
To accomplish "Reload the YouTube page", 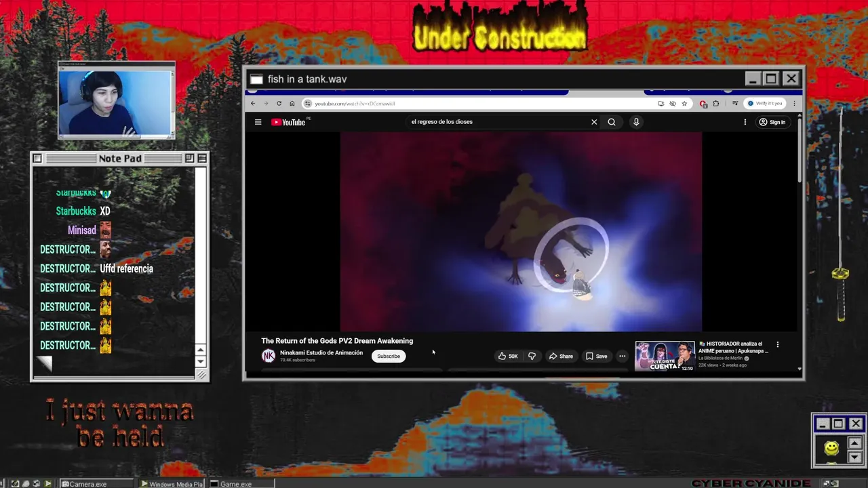I will (x=279, y=104).
